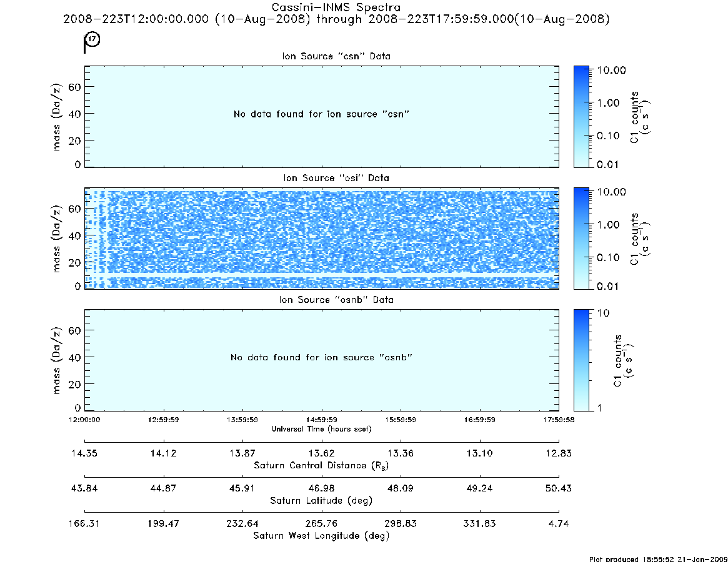Screen dimensions: 728x562
Task: Click the 49.24 latitude value
Action: pyautogui.click(x=480, y=488)
